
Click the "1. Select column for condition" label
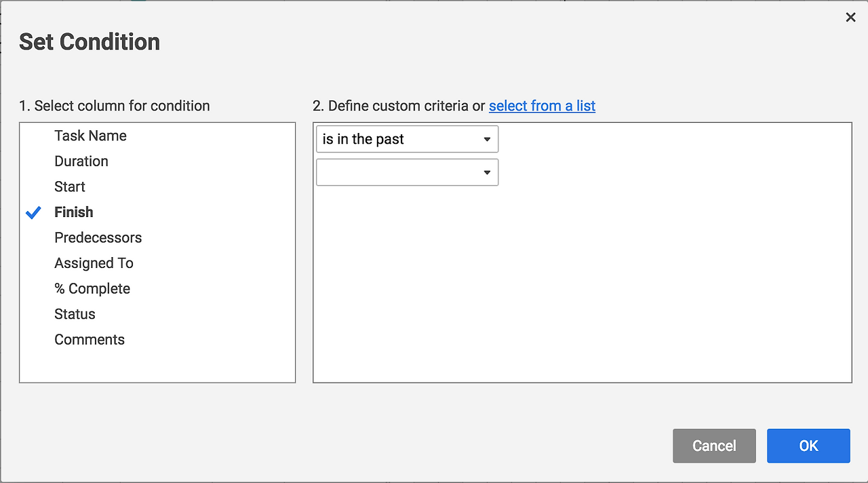click(x=115, y=106)
